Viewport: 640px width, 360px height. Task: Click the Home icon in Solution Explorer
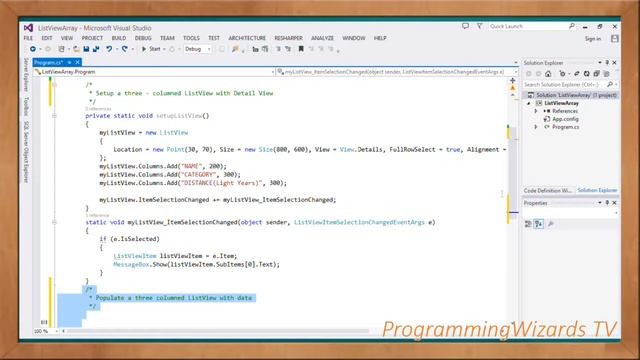(x=548, y=74)
